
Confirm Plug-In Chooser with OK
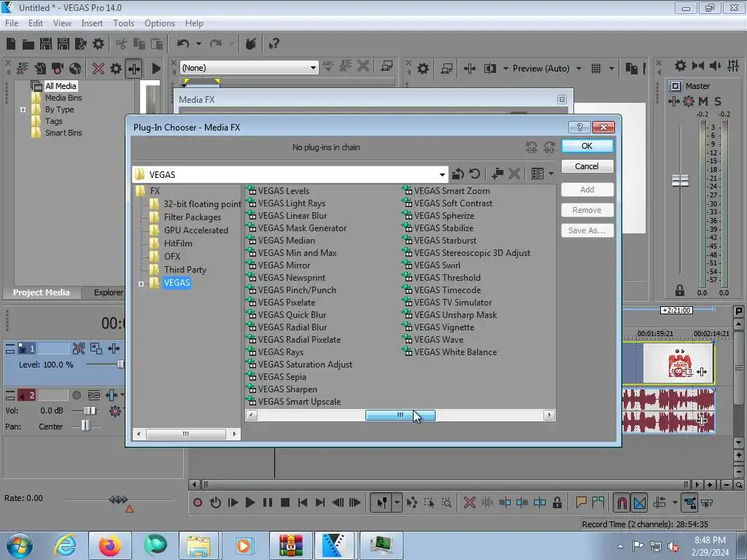tap(587, 146)
